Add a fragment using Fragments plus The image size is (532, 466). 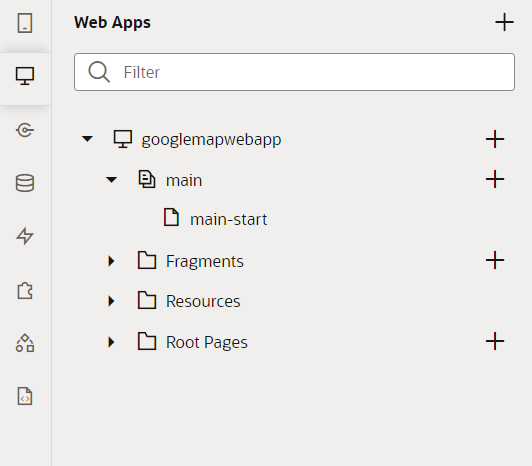click(495, 260)
